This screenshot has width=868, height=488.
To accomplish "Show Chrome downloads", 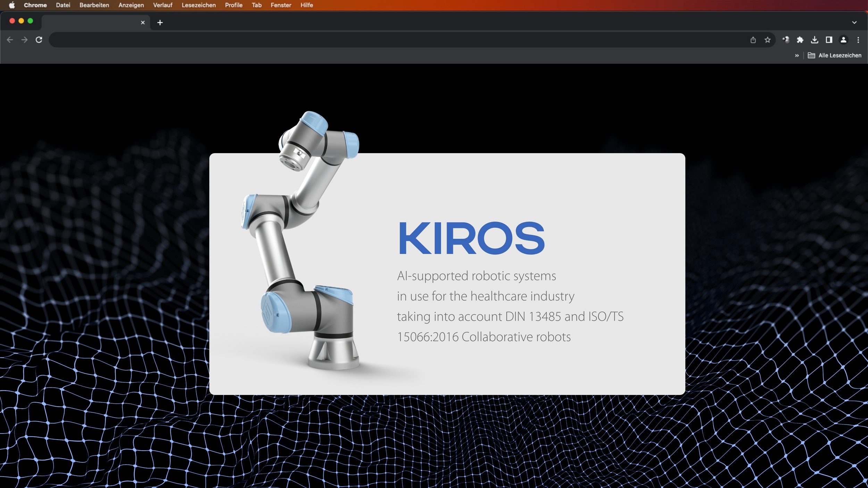I will click(815, 40).
